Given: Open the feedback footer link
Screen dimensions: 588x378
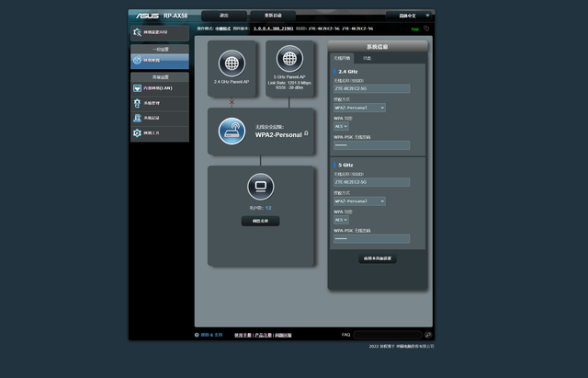Looking at the screenshot, I should point(283,335).
